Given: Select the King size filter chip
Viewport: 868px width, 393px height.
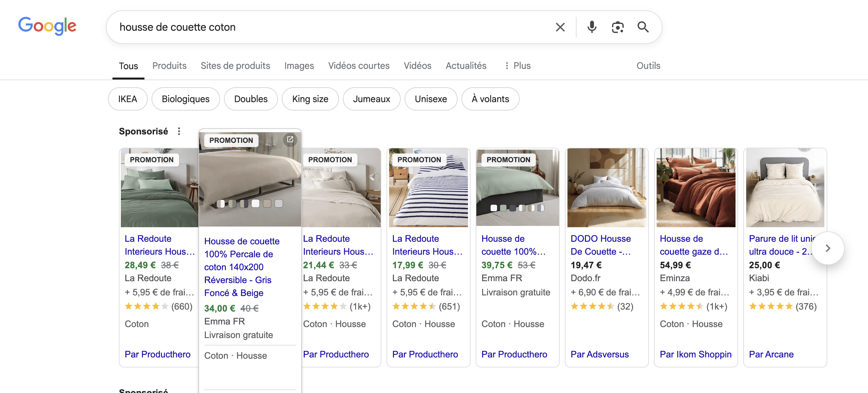Looking at the screenshot, I should (310, 99).
